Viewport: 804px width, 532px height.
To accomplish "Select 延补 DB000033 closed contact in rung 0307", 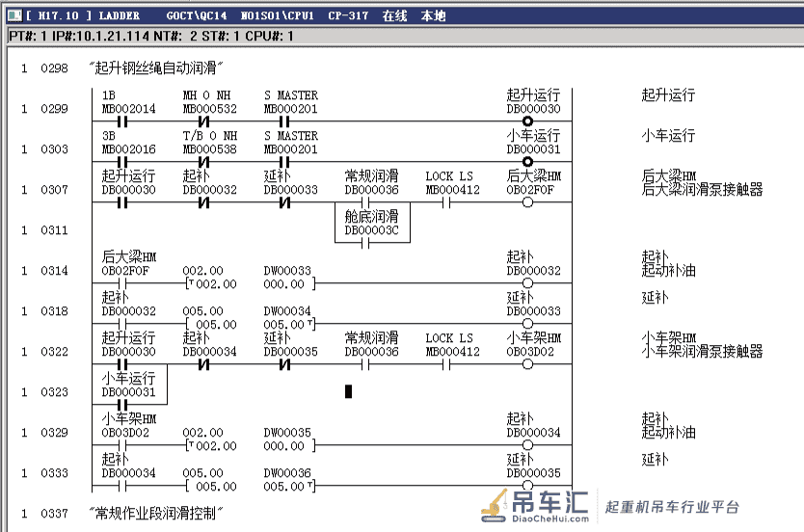I will point(284,202).
